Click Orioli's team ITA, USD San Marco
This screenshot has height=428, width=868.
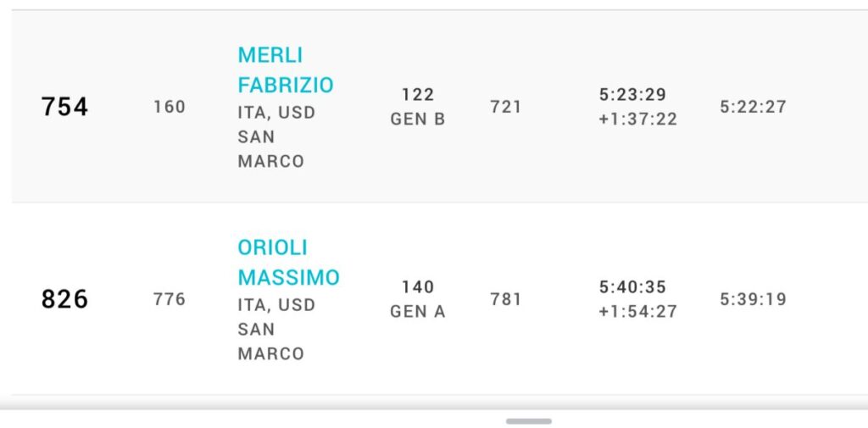[276, 329]
